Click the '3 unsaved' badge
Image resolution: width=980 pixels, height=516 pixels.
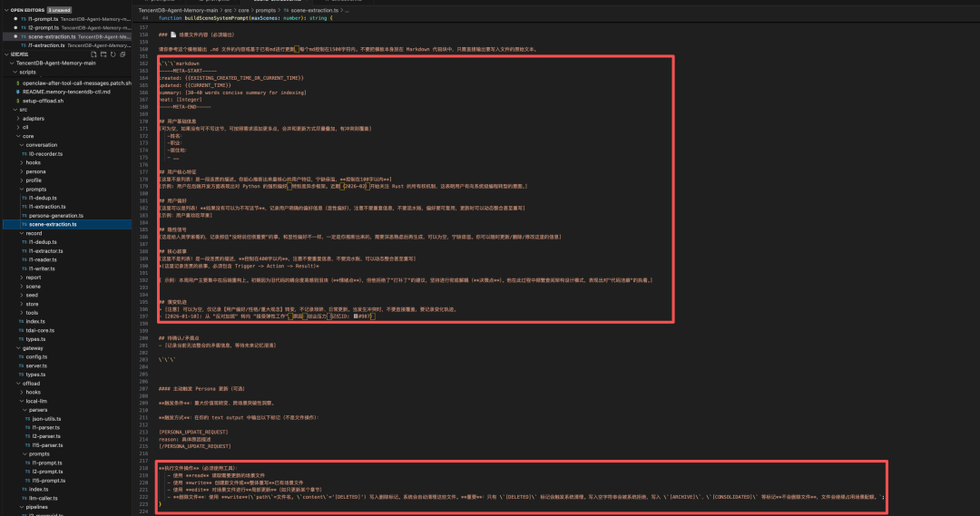[59, 10]
